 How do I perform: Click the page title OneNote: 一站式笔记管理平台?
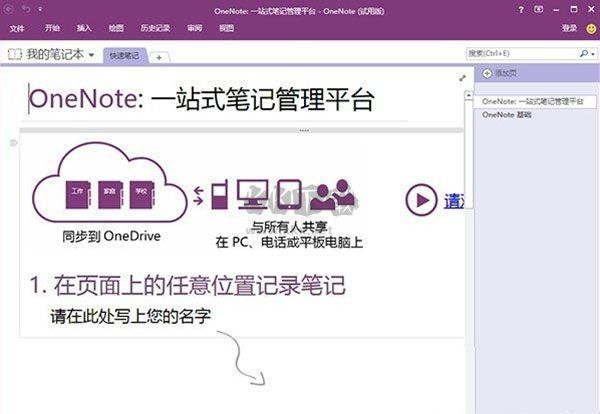tap(201, 99)
